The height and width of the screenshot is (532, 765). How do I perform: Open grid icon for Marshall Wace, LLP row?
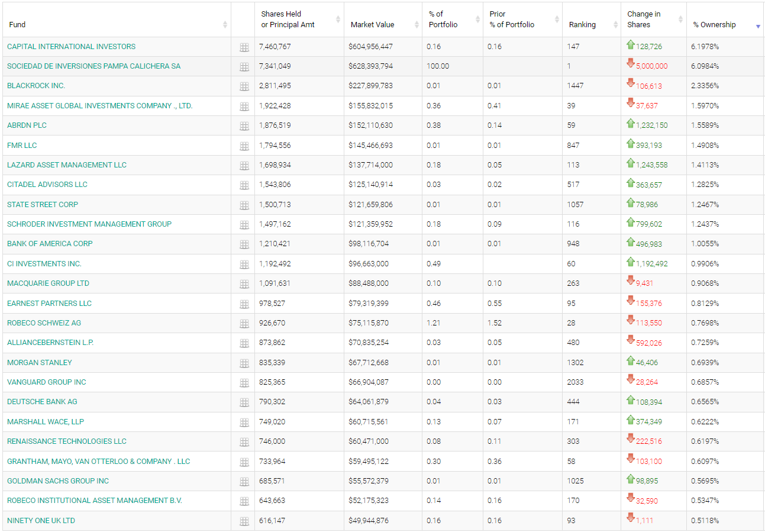pyautogui.click(x=244, y=423)
